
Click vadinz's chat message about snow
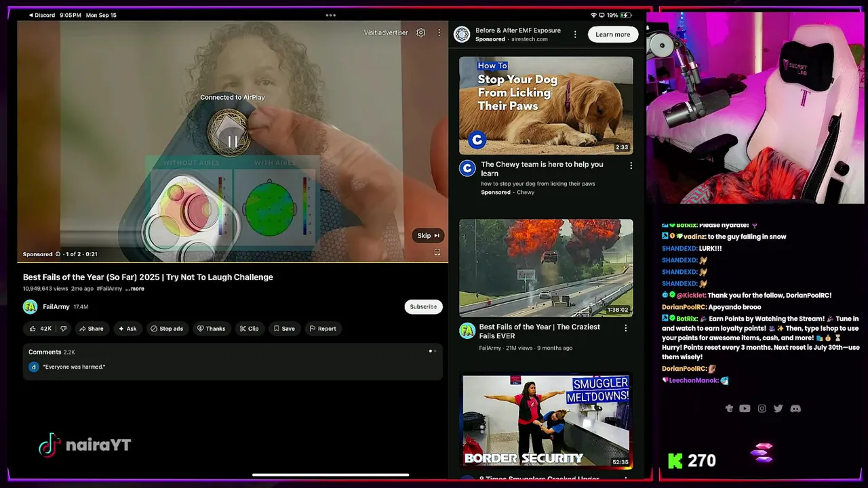click(724, 237)
